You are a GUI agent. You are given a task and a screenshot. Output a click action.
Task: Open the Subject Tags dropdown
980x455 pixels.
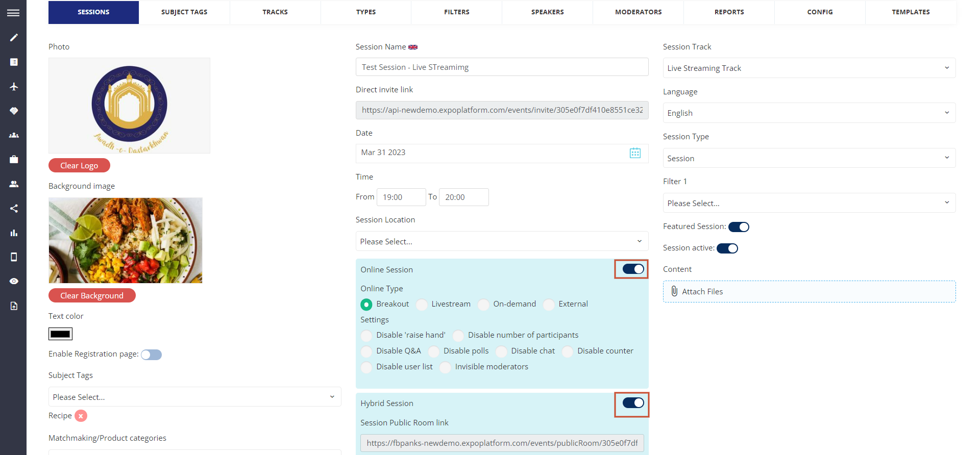point(194,397)
